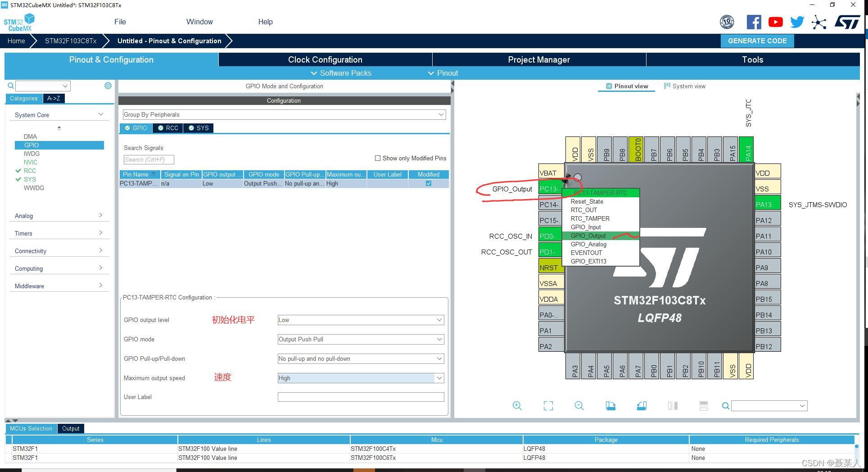Toggle Modified checkbox for PC13 row
This screenshot has width=868, height=472.
(x=429, y=183)
